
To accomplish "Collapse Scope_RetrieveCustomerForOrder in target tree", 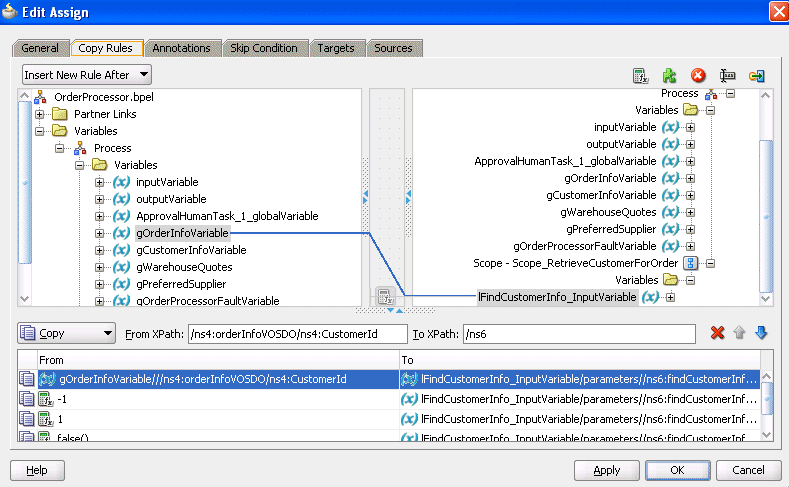I will point(711,263).
